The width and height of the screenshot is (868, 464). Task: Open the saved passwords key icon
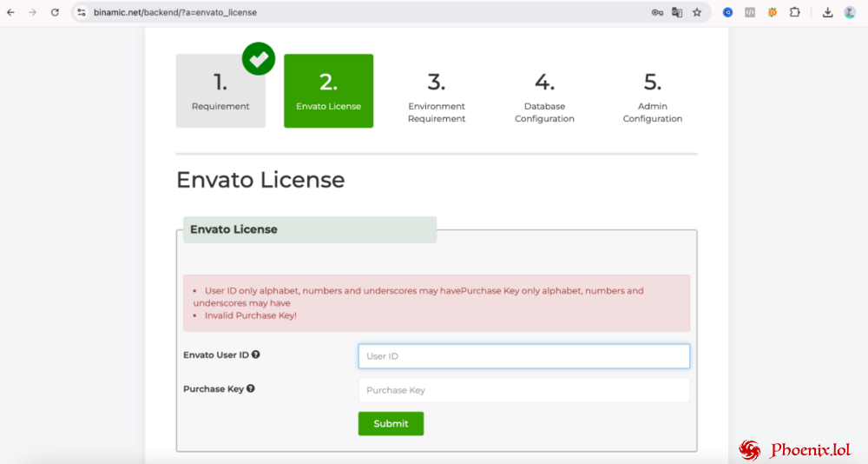pos(657,12)
